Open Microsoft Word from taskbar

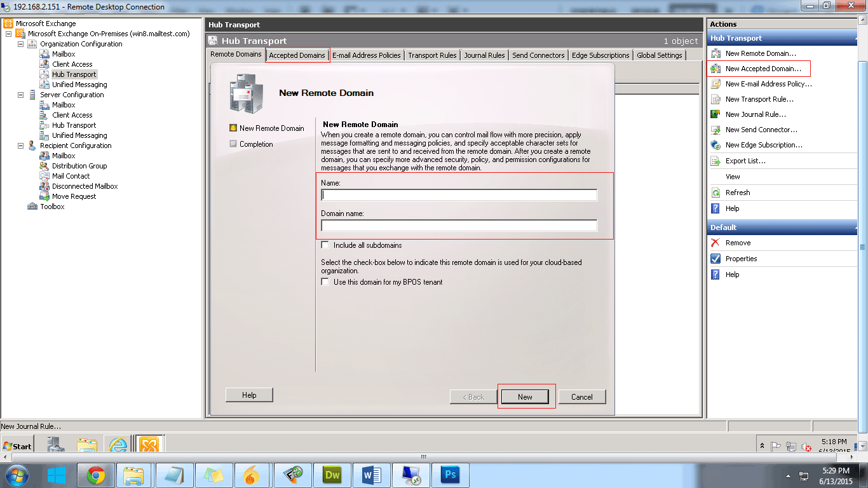pos(372,475)
